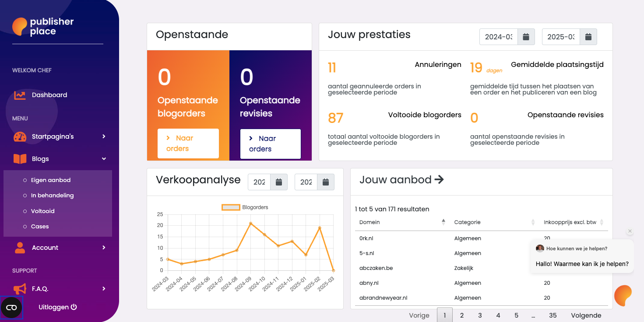This screenshot has height=322, width=644.
Task: Click Jouw prestaties start date field
Action: click(x=499, y=37)
